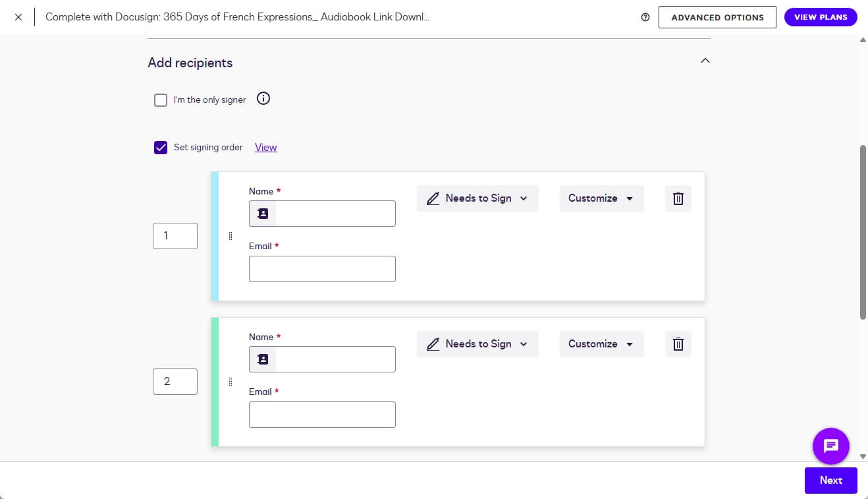Viewport: 868px width, 499px height.
Task: Check the I'm the only signer box
Action: 161,100
